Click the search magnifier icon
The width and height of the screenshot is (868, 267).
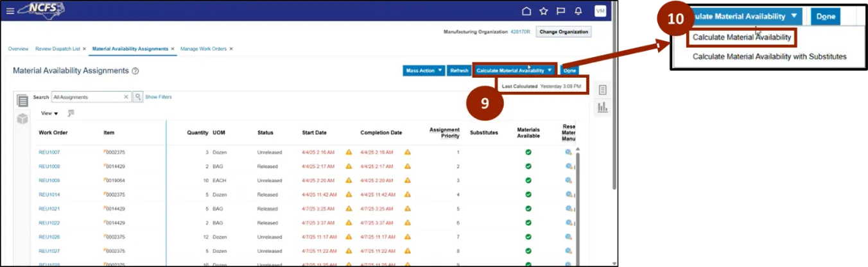click(x=137, y=97)
